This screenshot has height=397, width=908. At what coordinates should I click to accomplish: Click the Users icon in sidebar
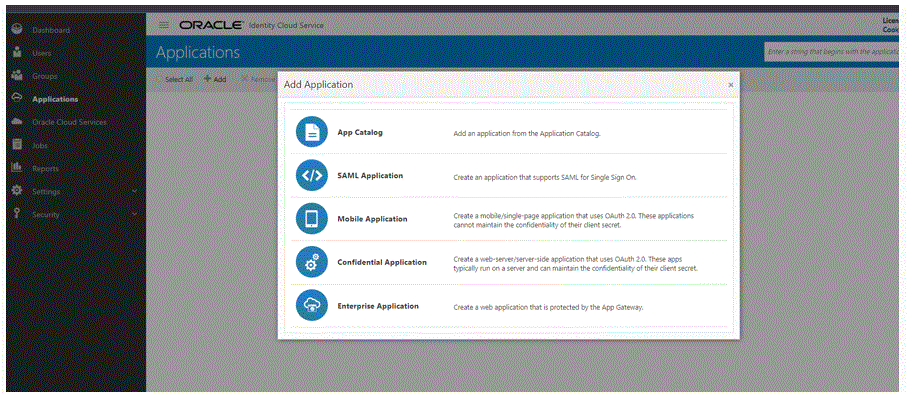(17, 53)
